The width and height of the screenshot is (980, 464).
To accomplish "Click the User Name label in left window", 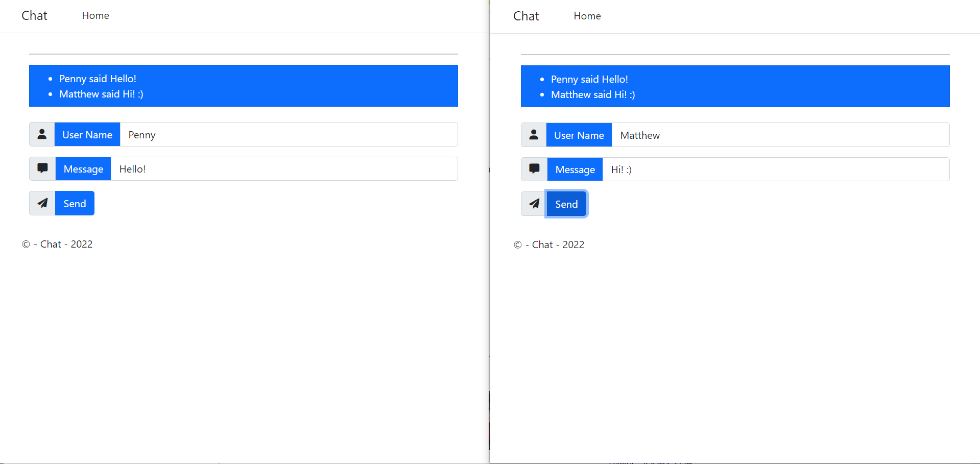I will [87, 135].
